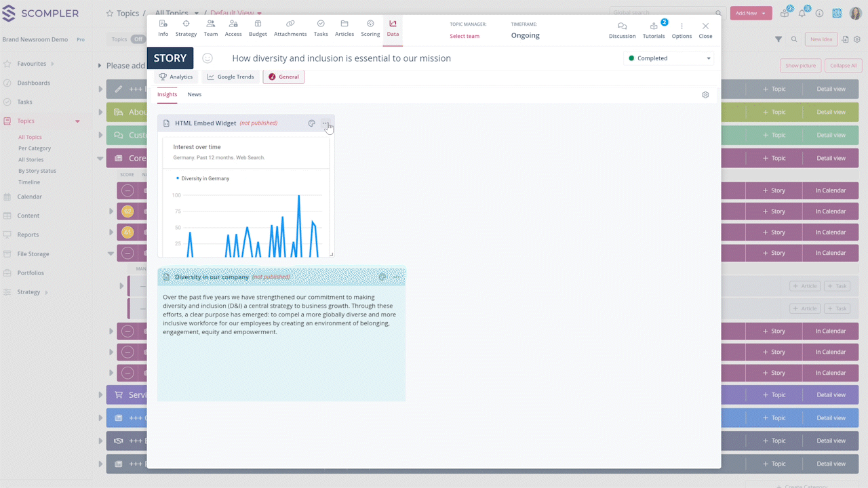Screen dimensions: 868x488
Task: Click the Insights settings gear icon
Action: pos(705,95)
